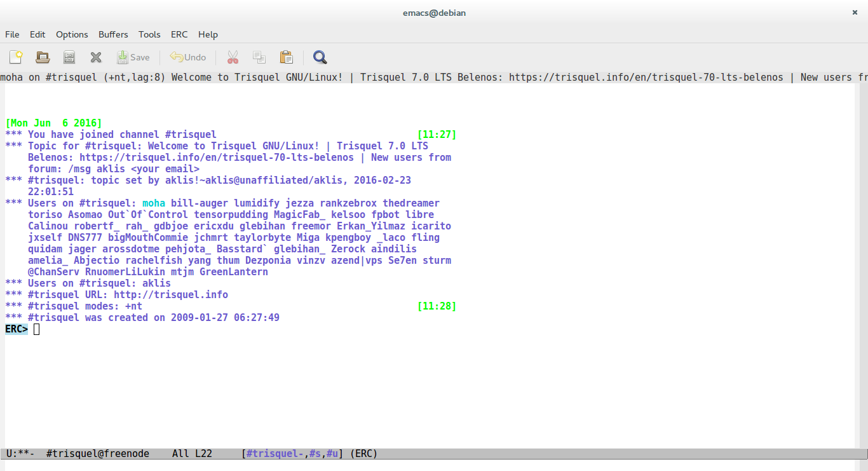Click the nickname MagicFab_
The width and height of the screenshot is (868, 471).
[299, 215]
